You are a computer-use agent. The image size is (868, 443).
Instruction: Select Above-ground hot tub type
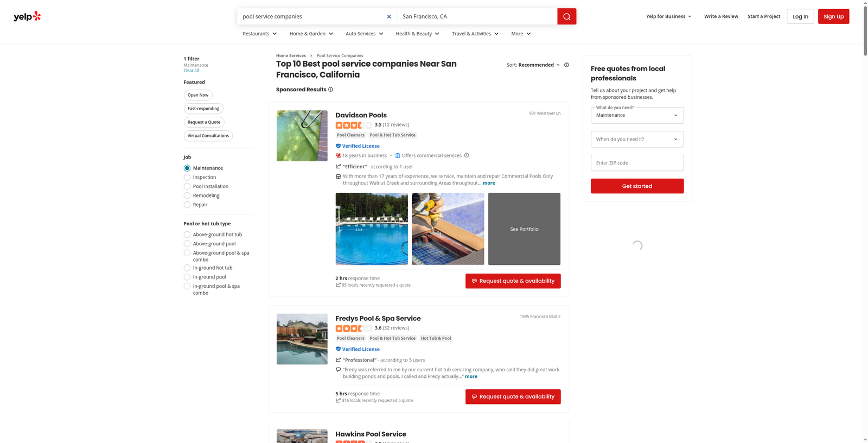187,235
